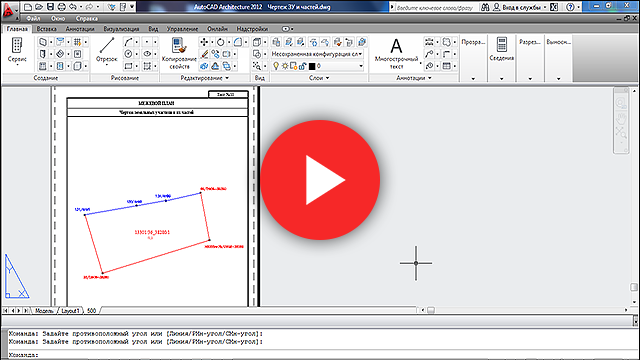The image size is (640, 360).
Task: Click the Print icon in quick access toolbar
Action: point(62,7)
